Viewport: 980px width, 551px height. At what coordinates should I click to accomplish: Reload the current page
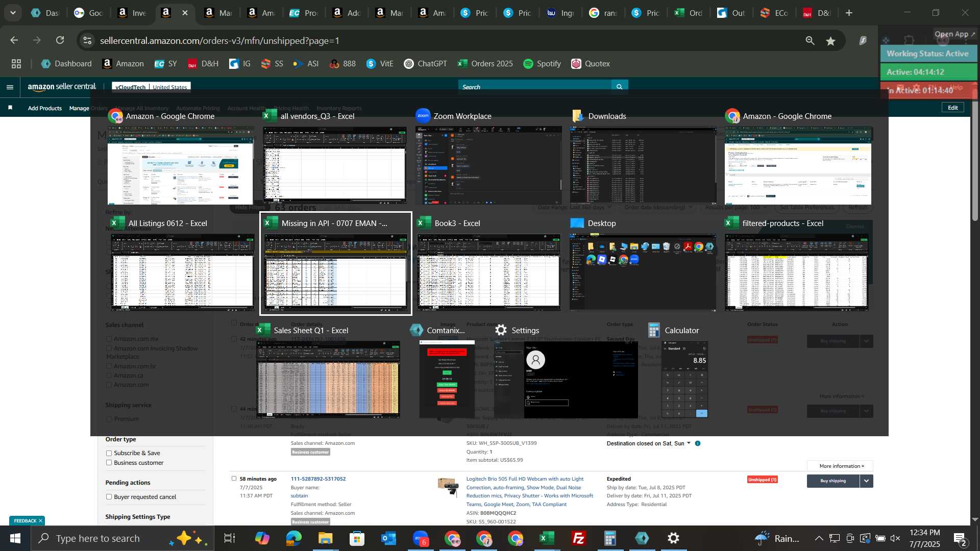(x=60, y=40)
